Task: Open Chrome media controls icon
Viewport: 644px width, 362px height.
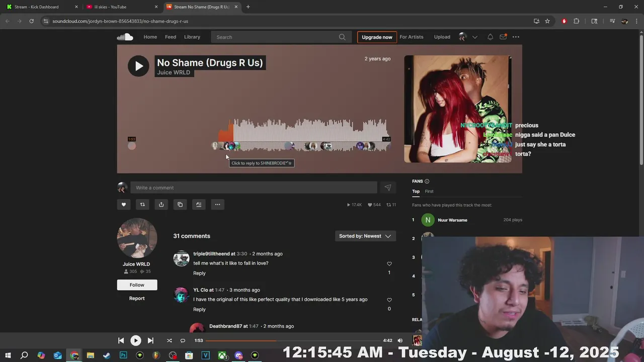Action: (x=612, y=21)
